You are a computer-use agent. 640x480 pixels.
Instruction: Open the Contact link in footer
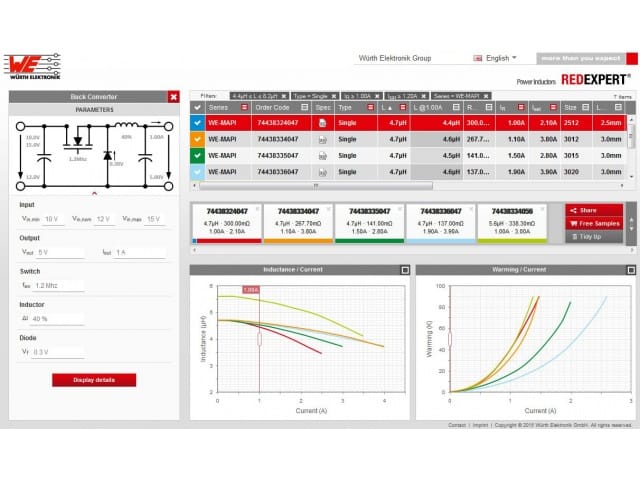457,425
